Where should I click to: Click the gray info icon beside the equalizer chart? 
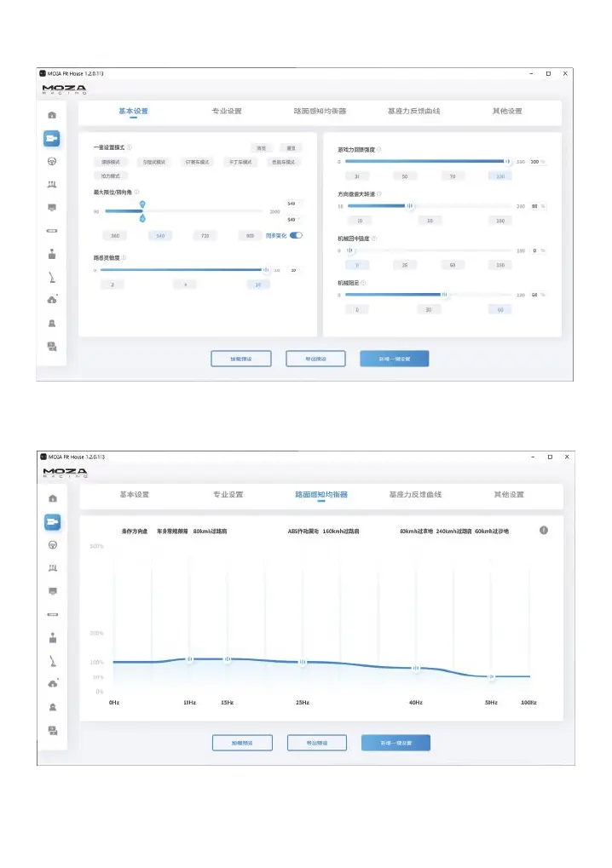[544, 531]
